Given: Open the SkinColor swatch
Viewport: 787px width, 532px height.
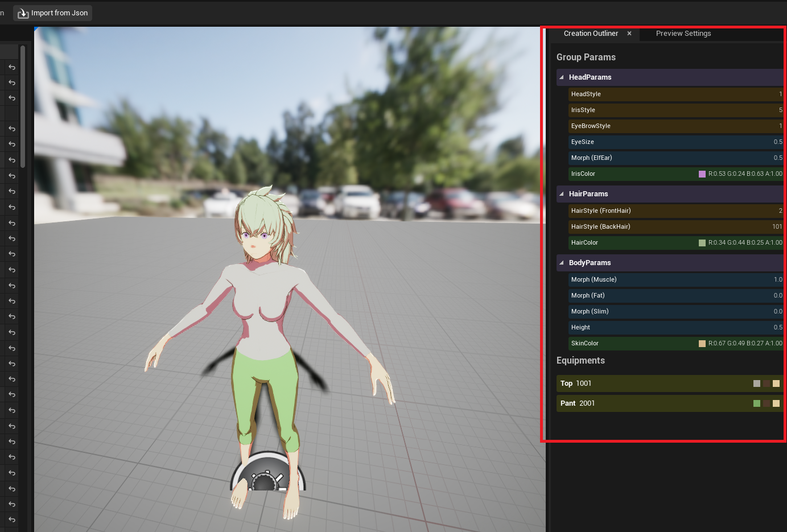Looking at the screenshot, I should pyautogui.click(x=702, y=343).
